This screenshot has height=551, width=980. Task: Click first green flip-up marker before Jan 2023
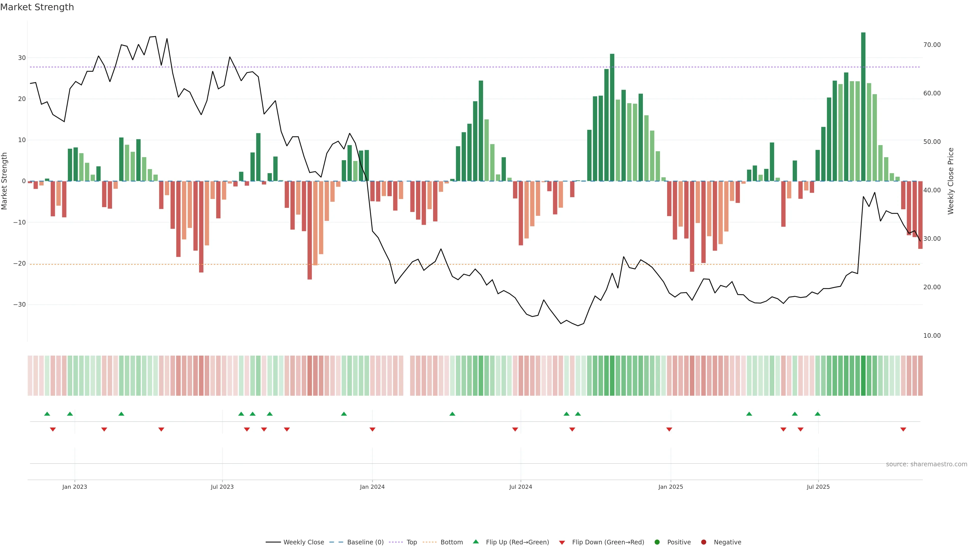(47, 414)
